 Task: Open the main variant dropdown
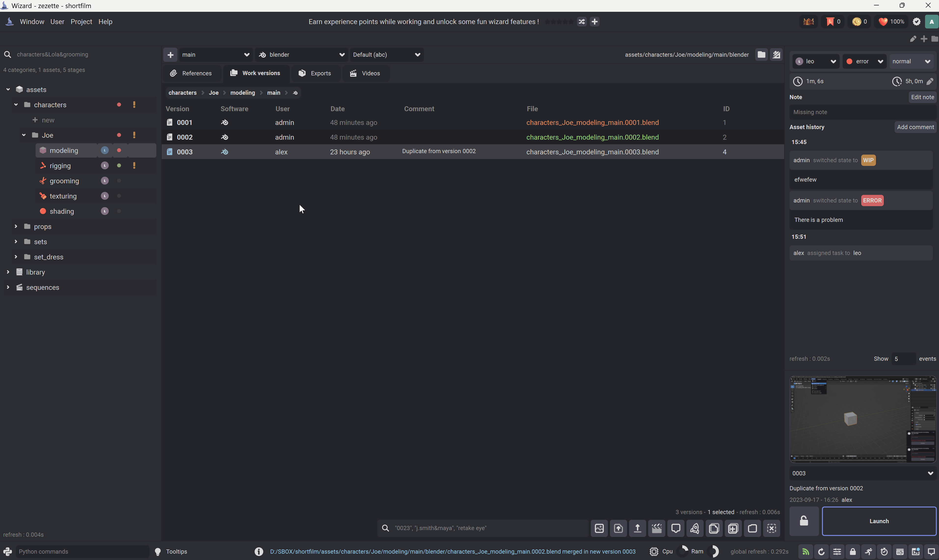pos(215,55)
